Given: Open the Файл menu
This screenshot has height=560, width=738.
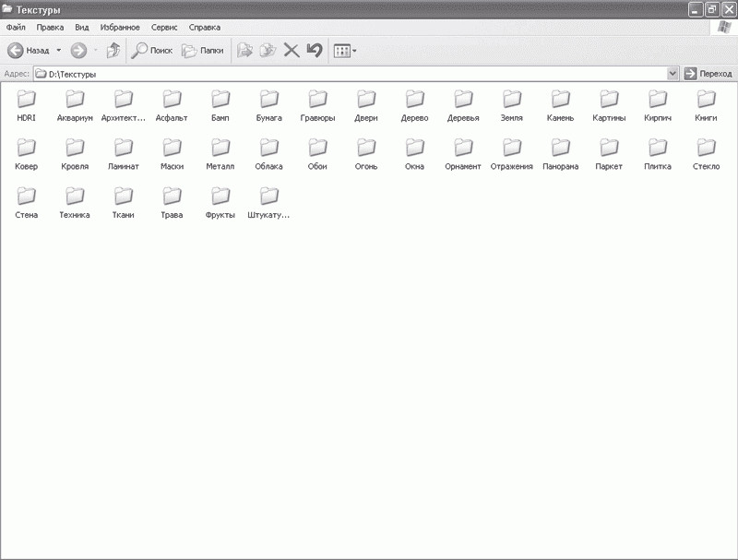Looking at the screenshot, I should pos(16,28).
